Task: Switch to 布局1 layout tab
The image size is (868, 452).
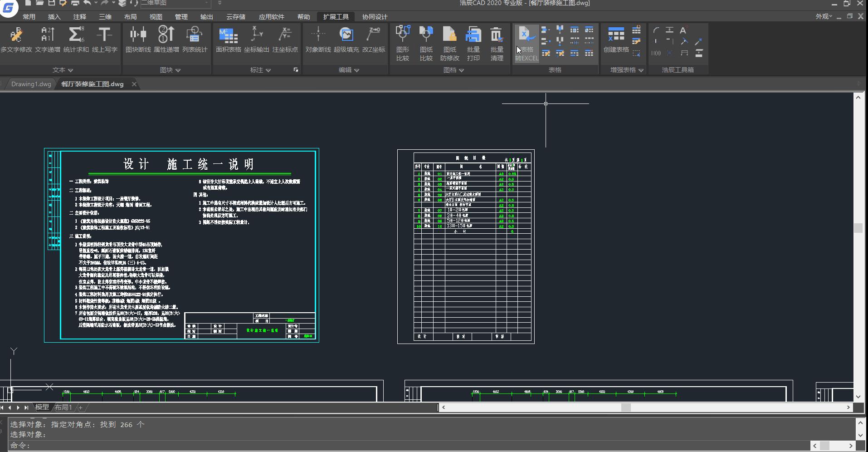Action: (63, 407)
